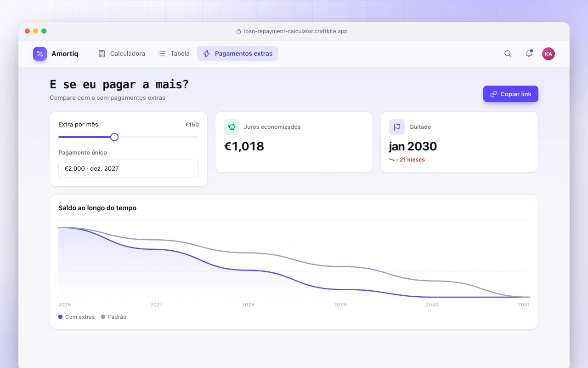
Task: Click the piggy bank Juros economizados icon
Action: [x=232, y=127]
